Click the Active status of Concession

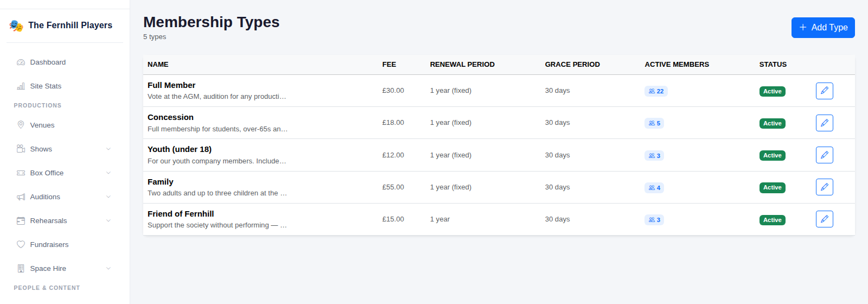coord(772,123)
